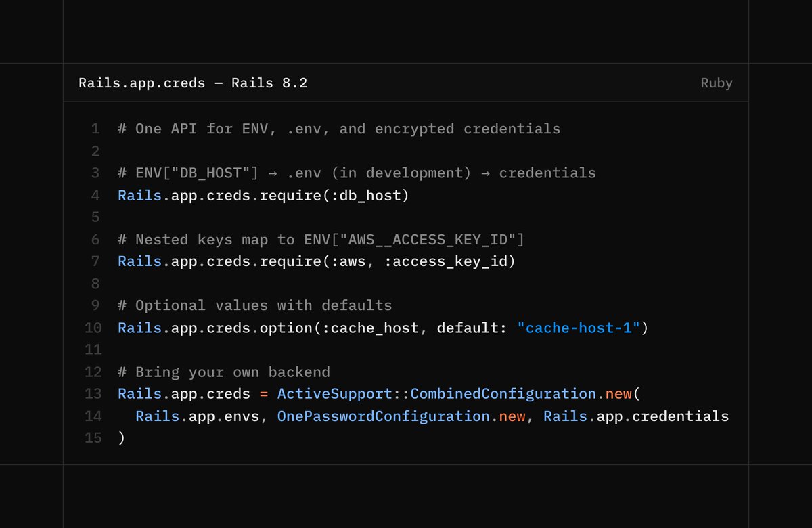Click line number 7 in the gutter
The height and width of the screenshot is (528, 812).
pos(95,261)
